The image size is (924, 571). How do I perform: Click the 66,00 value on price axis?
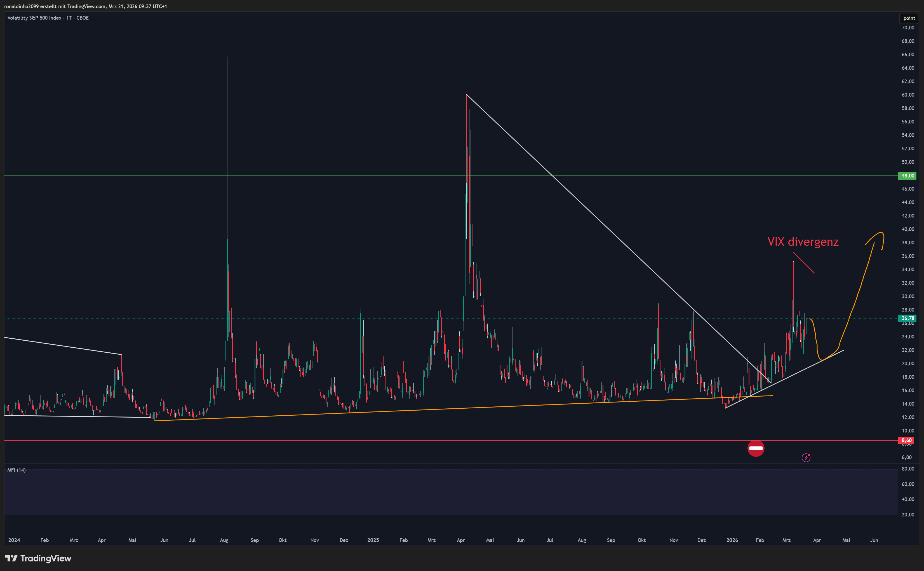click(908, 54)
